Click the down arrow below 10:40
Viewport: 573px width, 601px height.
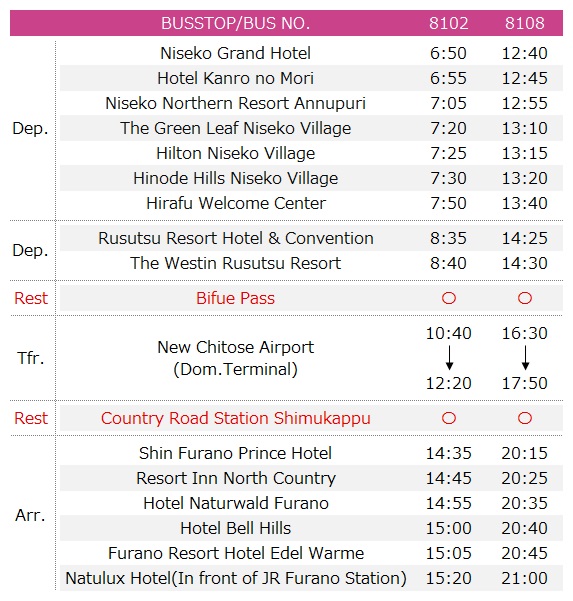click(x=449, y=358)
